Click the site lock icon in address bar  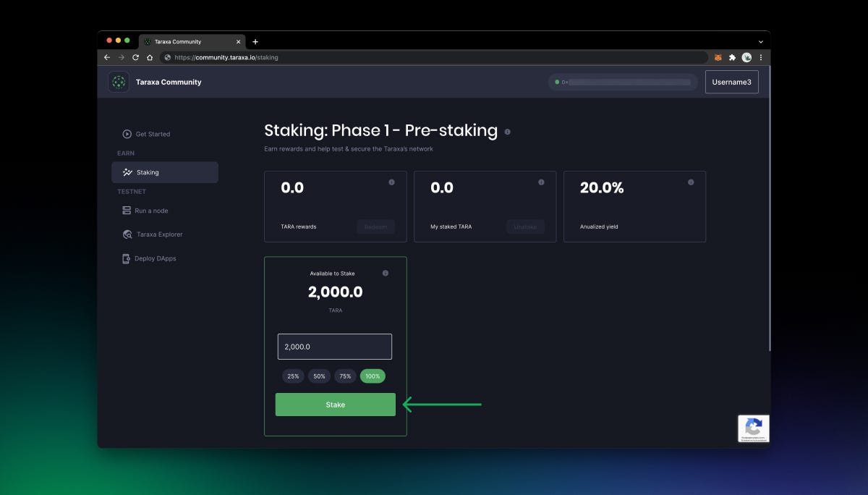pyautogui.click(x=168, y=57)
